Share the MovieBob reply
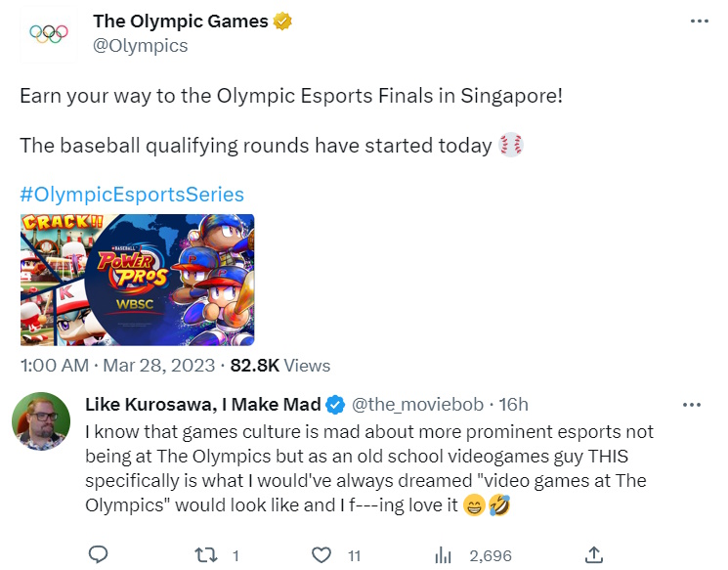Image resolution: width=728 pixels, height=570 pixels. [593, 555]
